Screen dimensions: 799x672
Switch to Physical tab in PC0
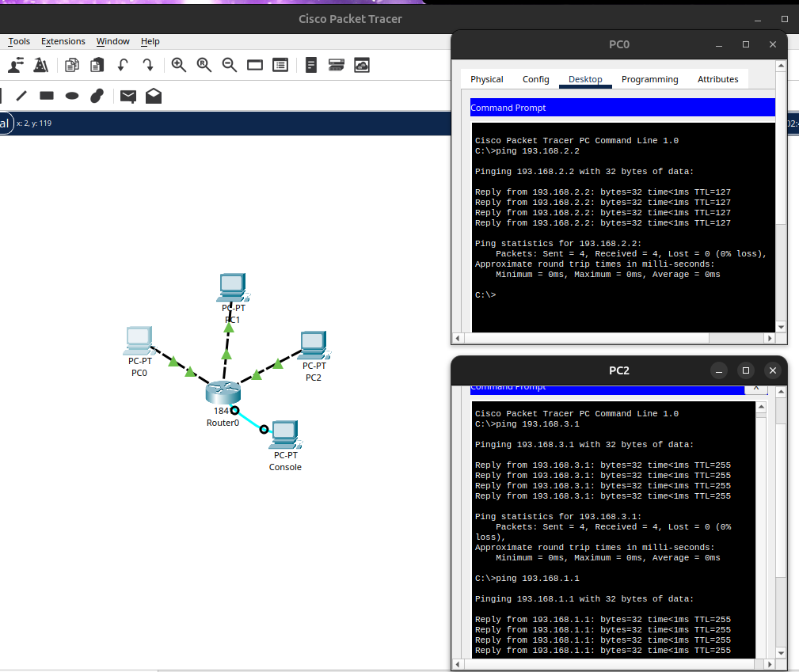click(487, 79)
